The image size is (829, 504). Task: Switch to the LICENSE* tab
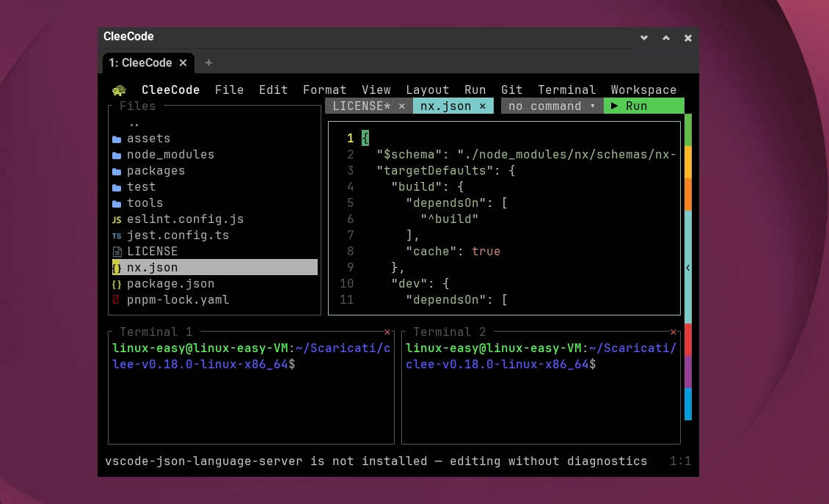[362, 106]
